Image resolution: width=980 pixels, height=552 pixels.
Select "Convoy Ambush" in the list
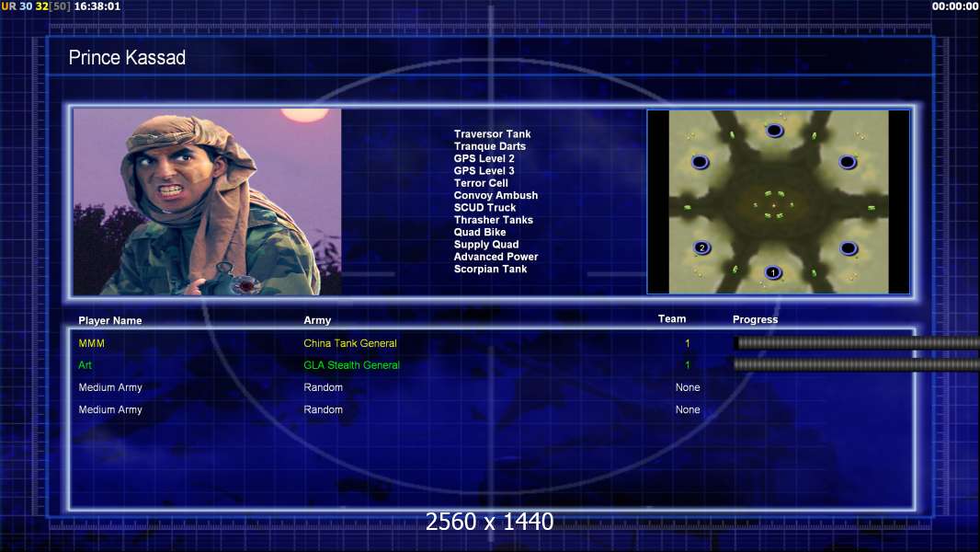coord(496,195)
